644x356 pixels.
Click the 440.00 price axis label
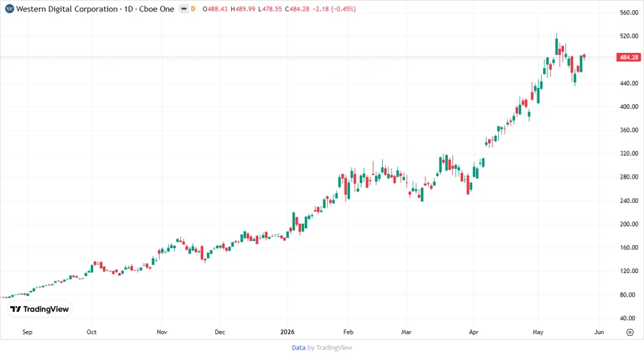629,83
